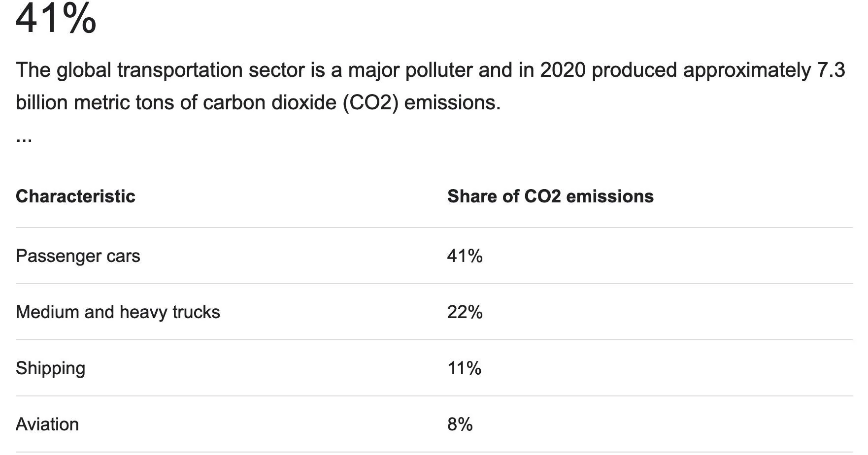This screenshot has width=868, height=455.
Task: Select the Characteristic column header
Action: click(75, 196)
